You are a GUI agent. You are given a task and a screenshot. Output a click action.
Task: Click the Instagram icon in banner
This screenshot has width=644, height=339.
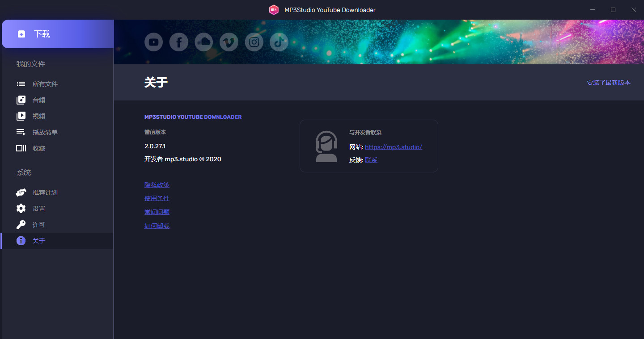tap(254, 42)
